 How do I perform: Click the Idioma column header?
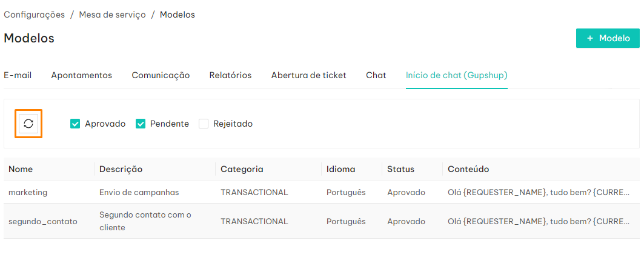[x=341, y=169]
